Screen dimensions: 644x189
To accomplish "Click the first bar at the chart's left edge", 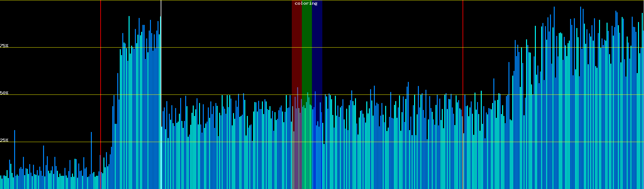I will point(1,182).
